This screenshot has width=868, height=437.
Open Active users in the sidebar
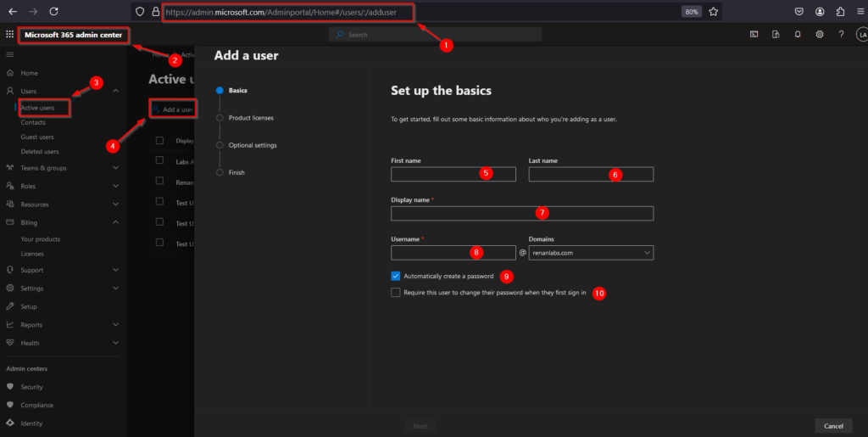coord(37,108)
